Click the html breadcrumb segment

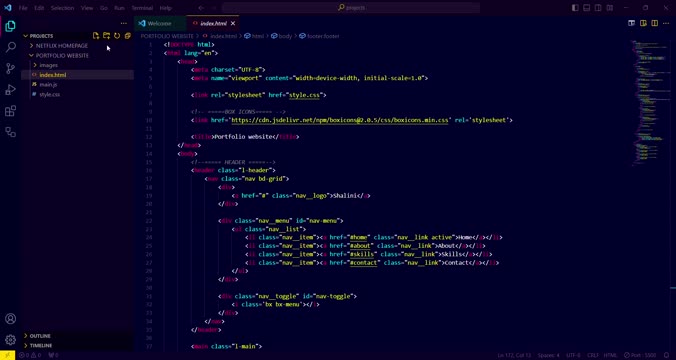pyautogui.click(x=254, y=36)
